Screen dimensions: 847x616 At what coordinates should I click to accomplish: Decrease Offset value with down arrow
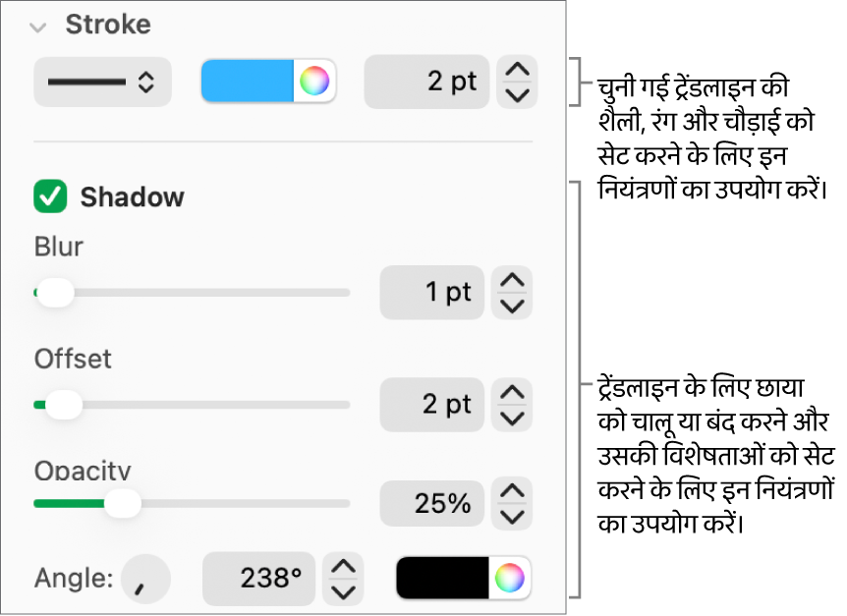512,418
